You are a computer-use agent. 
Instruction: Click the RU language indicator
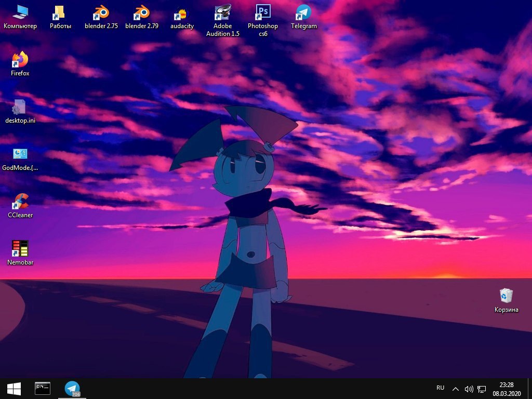pos(440,388)
